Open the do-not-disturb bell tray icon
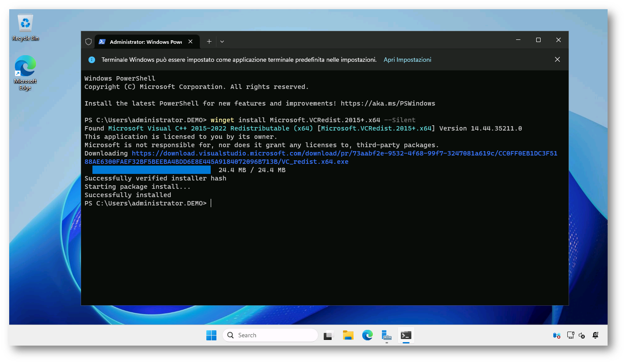Screen dimensions: 626x364 click(596, 335)
